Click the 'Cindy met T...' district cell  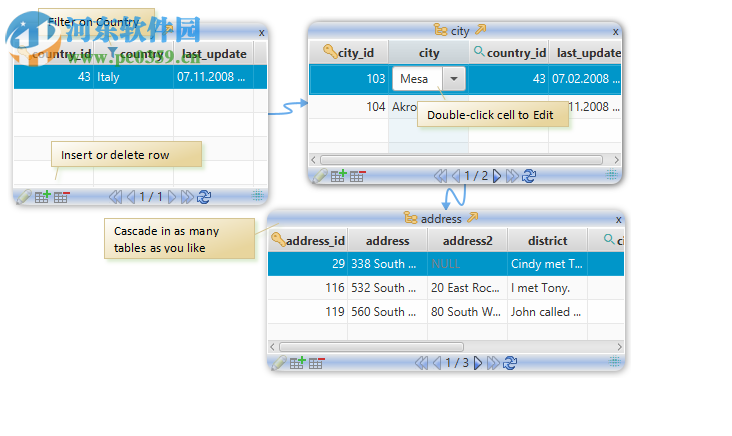(548, 264)
